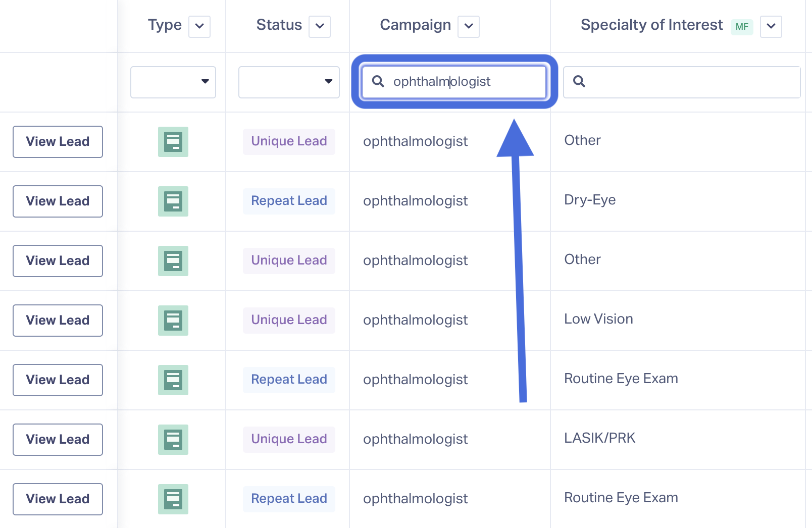This screenshot has height=528, width=812.
Task: Click the Specialty of Interest search field
Action: click(x=682, y=82)
